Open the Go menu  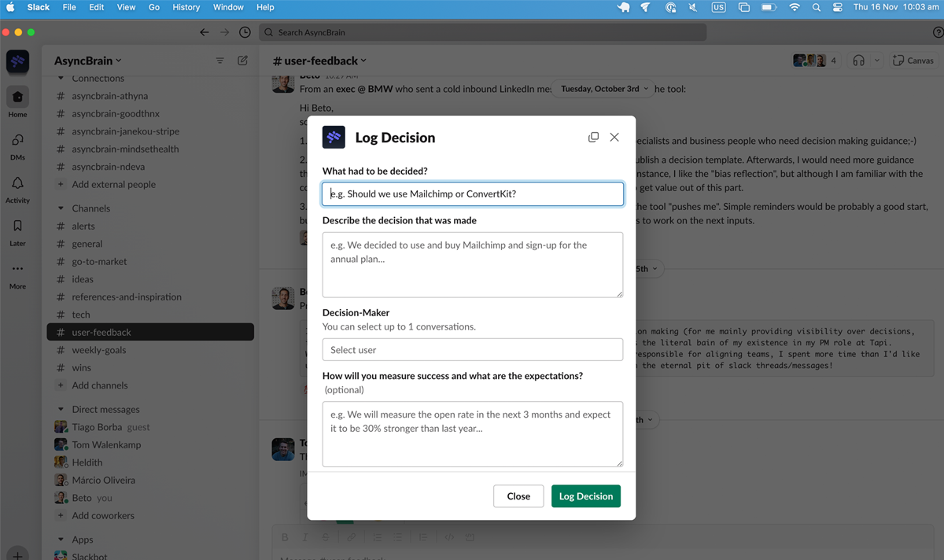tap(154, 7)
